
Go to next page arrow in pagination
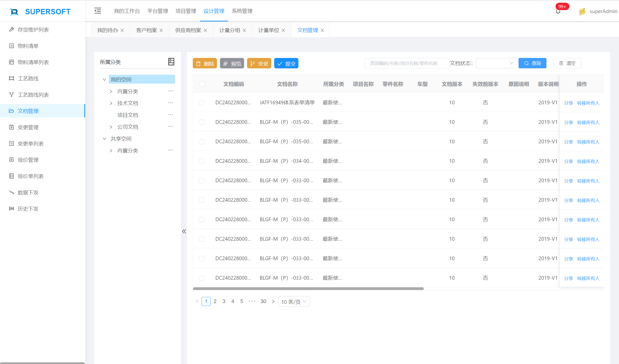pos(273,301)
